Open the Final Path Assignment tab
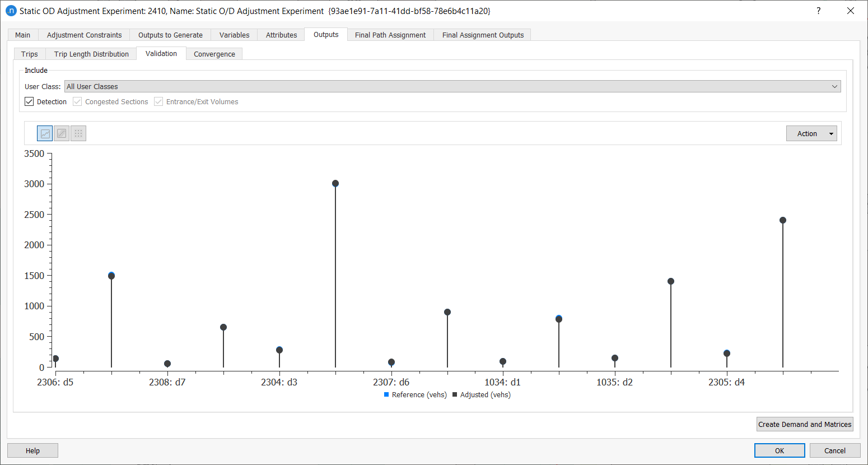This screenshot has width=868, height=465. point(390,35)
